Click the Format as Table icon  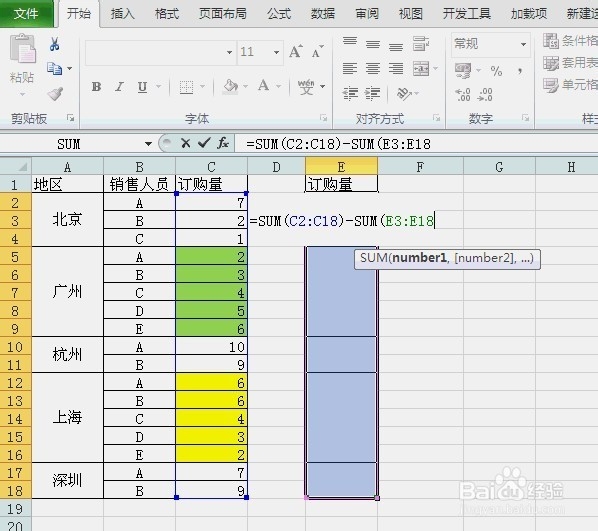coord(551,63)
